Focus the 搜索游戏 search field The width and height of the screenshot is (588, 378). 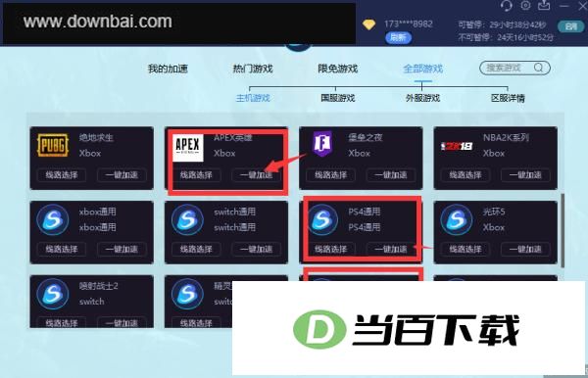click(514, 68)
